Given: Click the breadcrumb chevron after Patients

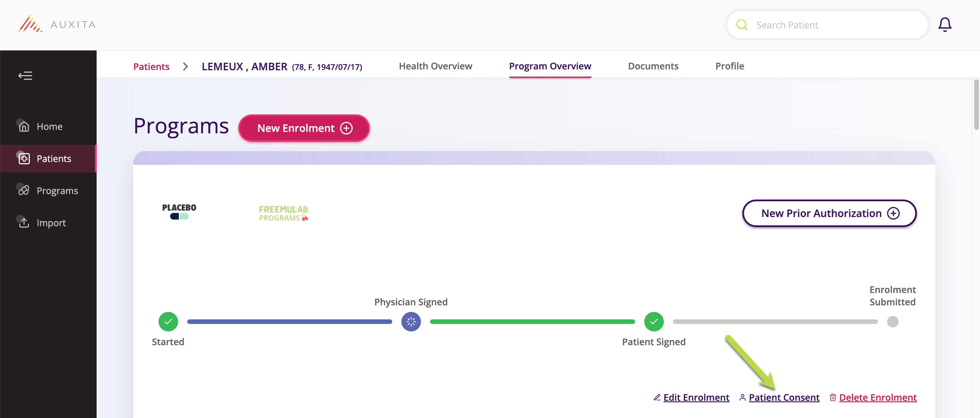Looking at the screenshot, I should tap(185, 66).
